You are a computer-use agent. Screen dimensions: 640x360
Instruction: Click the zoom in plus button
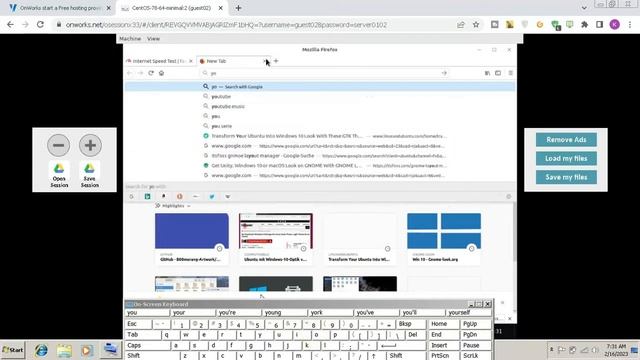pos(90,145)
